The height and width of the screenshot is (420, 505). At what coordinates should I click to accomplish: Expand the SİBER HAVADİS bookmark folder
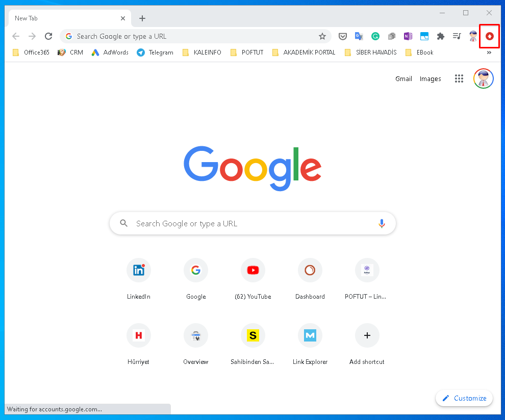click(x=371, y=52)
